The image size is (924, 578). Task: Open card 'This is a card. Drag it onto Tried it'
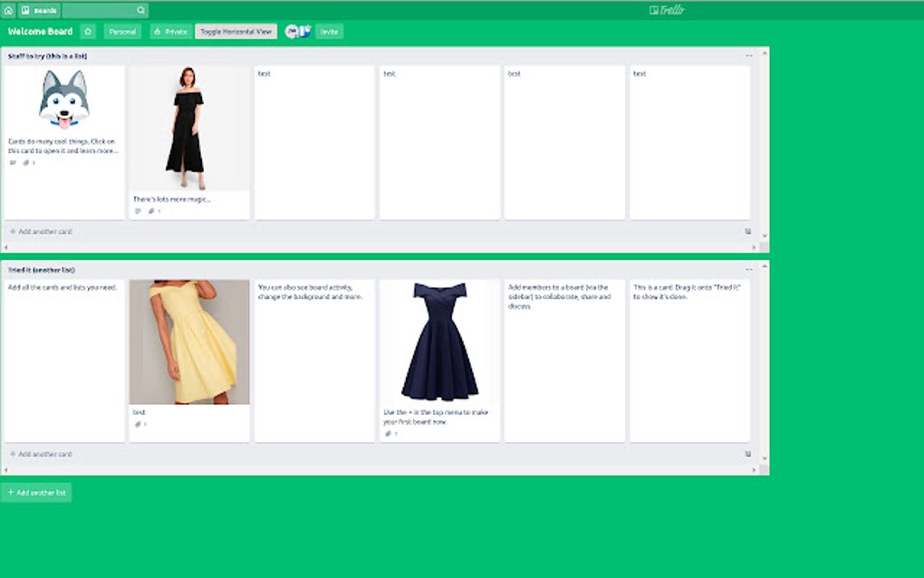[x=689, y=361]
